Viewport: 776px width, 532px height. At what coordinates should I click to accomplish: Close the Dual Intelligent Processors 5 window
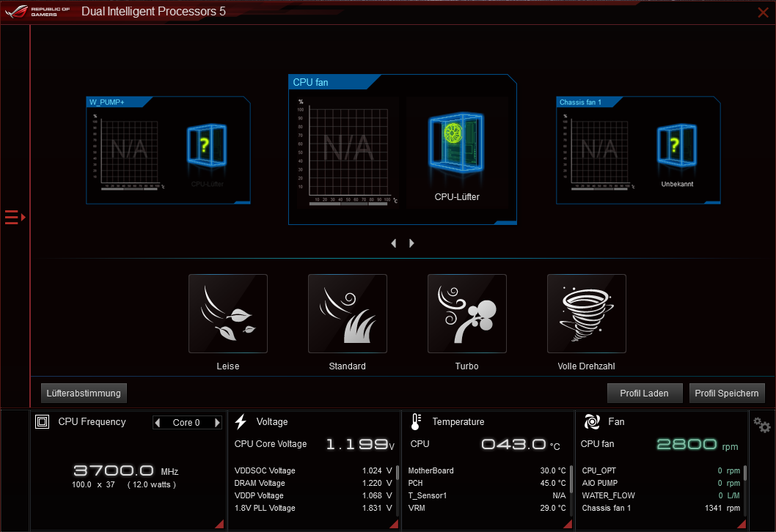[x=763, y=12]
